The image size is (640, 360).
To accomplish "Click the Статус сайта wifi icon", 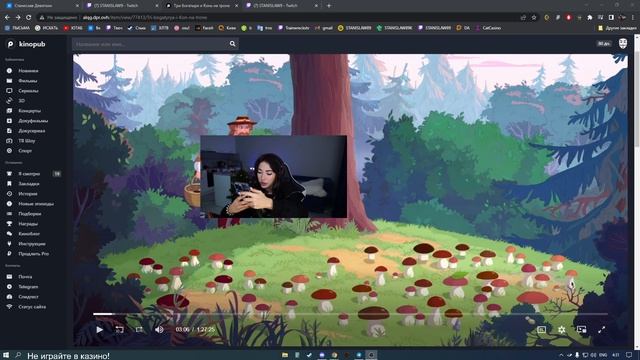I will click(x=9, y=307).
